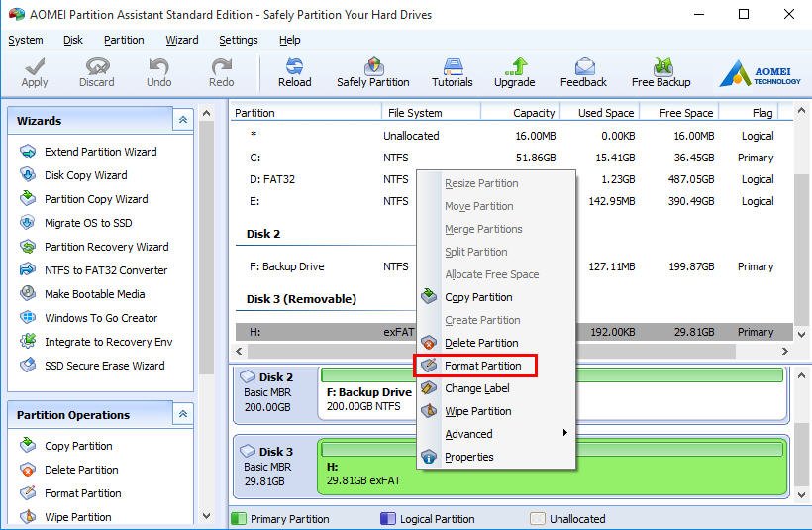Click the partition list horizontal scrollbar

(x=492, y=351)
